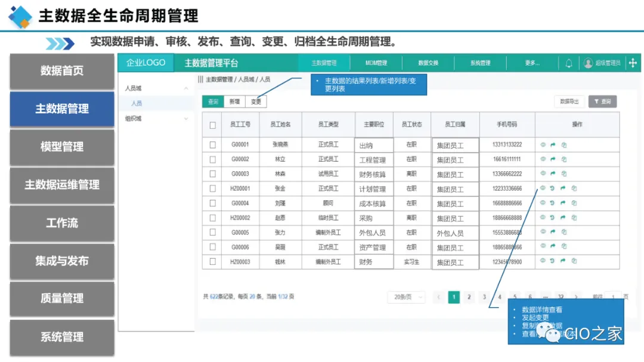Open the 数据交换 top menu
644x362 pixels.
coord(428,63)
